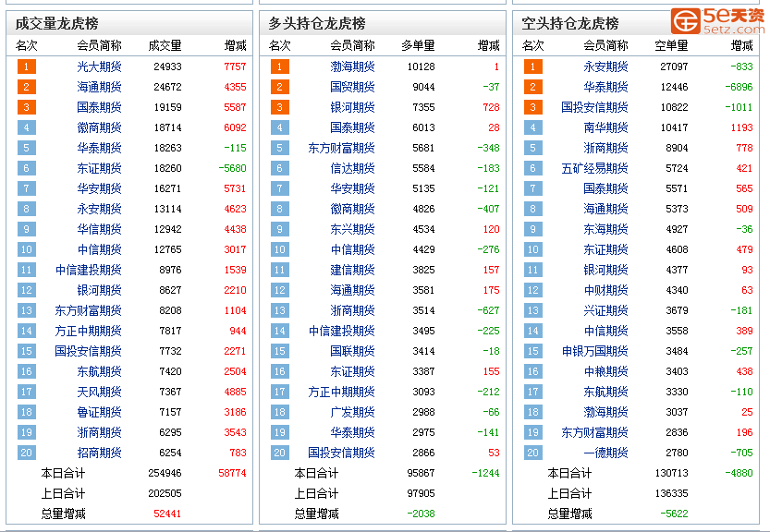
Task: Select total change value 52441
Action: (167, 514)
